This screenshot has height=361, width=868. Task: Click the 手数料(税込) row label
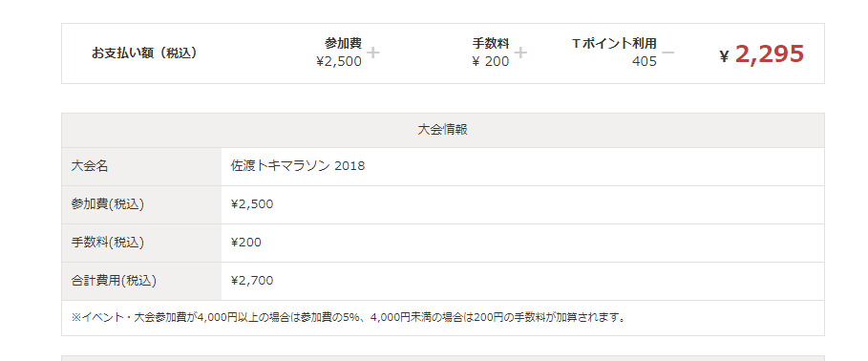[x=108, y=243]
